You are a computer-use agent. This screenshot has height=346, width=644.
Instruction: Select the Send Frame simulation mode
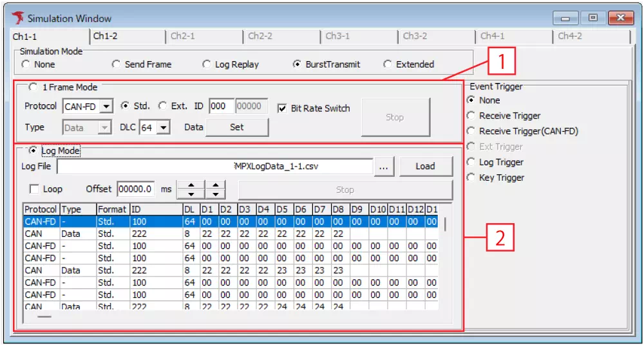click(x=116, y=64)
